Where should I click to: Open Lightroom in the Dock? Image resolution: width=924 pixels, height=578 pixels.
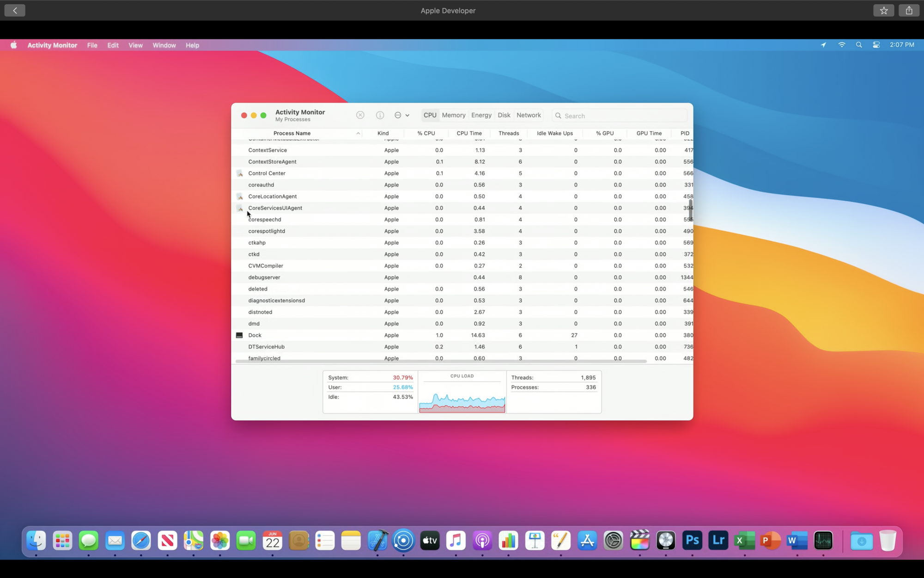click(x=718, y=541)
